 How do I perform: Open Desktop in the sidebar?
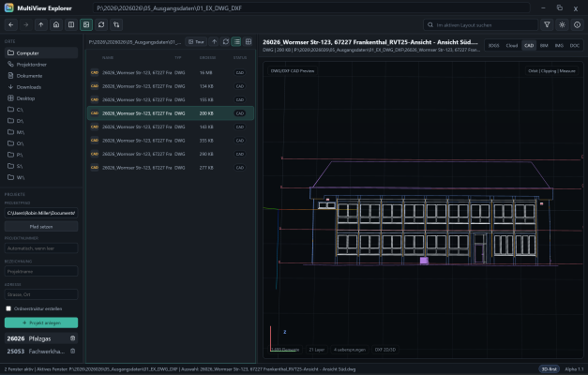[x=41, y=98]
